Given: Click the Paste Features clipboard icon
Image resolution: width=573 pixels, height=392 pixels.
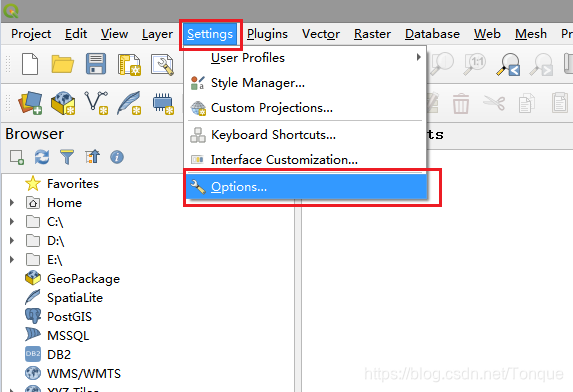Looking at the screenshot, I should click(559, 103).
